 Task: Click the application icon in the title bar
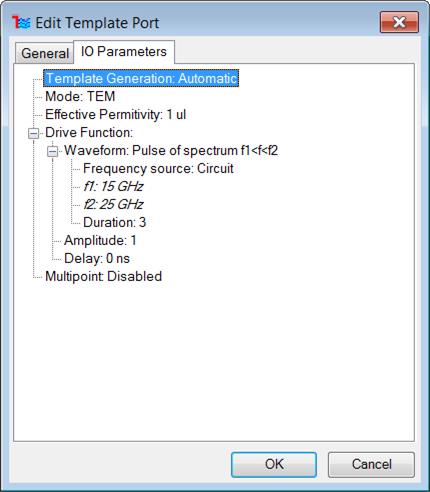pyautogui.click(x=21, y=23)
